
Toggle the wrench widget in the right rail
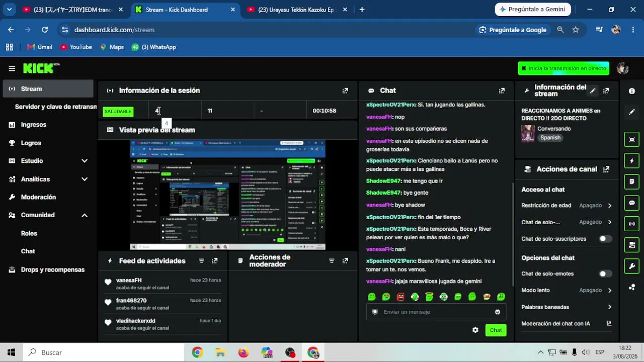click(632, 266)
